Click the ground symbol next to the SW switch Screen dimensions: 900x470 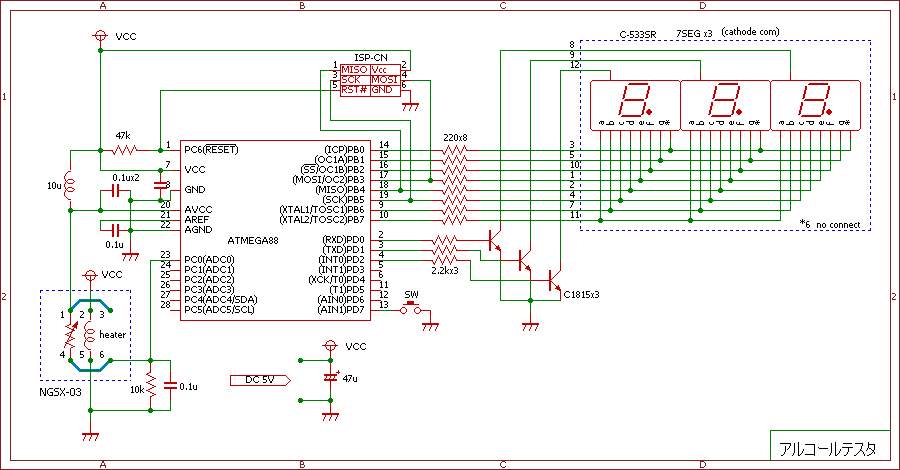(x=430, y=326)
